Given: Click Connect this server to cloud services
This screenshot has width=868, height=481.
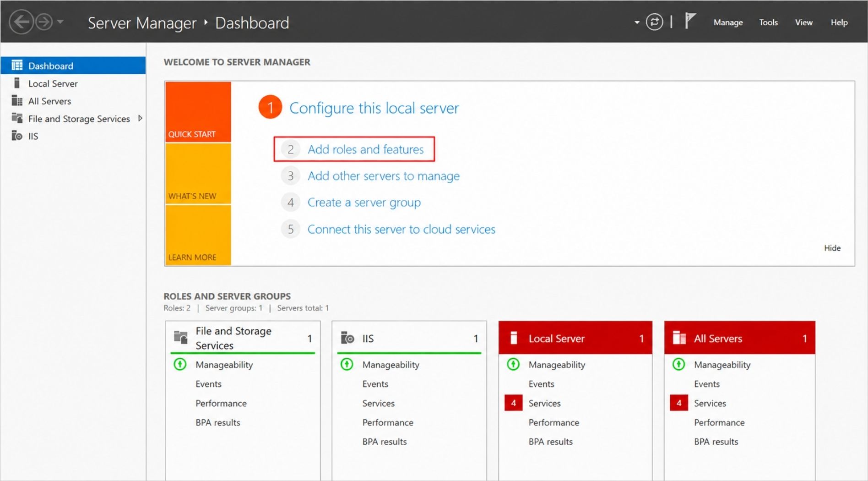Looking at the screenshot, I should pyautogui.click(x=401, y=229).
